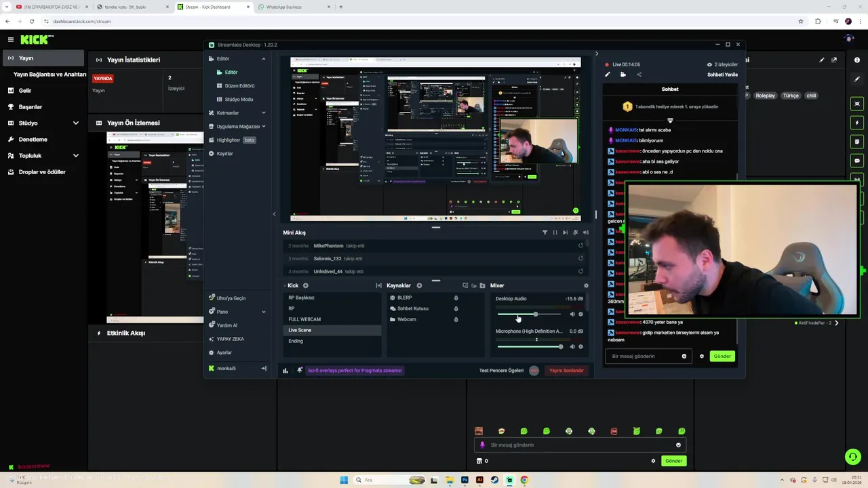Pause the Mini Akış alert queue

coord(555,232)
